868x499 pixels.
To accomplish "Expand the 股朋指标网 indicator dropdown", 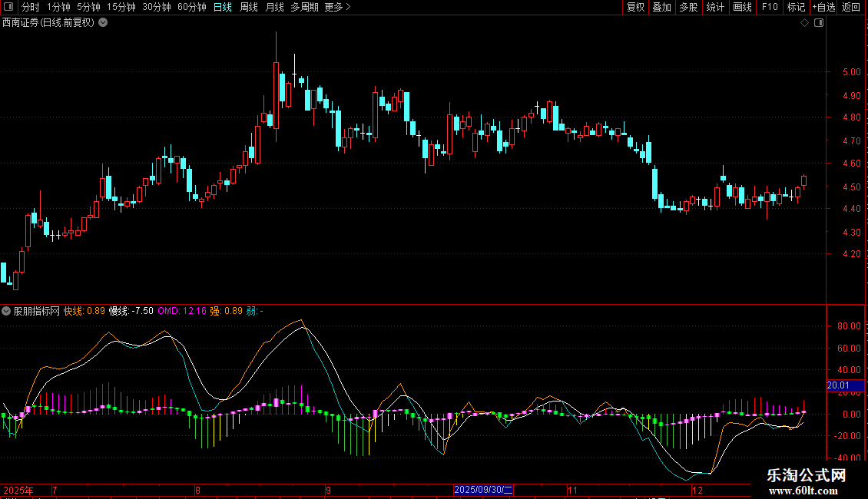I will [7, 312].
